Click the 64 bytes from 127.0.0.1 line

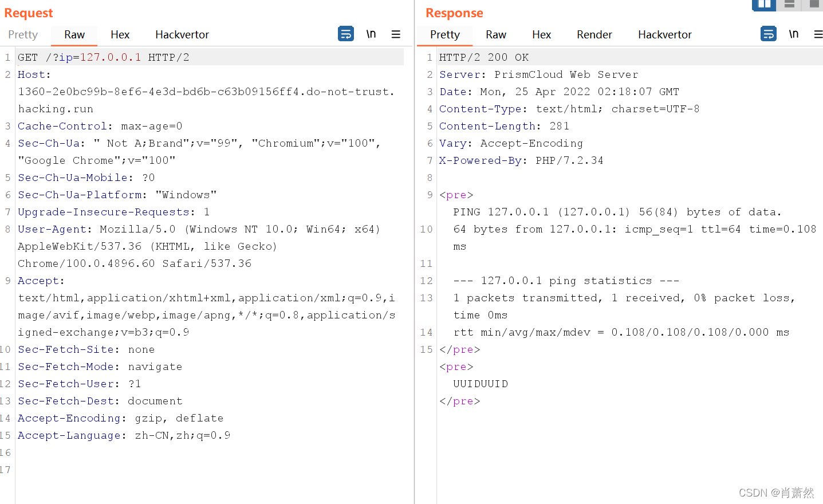click(x=635, y=229)
